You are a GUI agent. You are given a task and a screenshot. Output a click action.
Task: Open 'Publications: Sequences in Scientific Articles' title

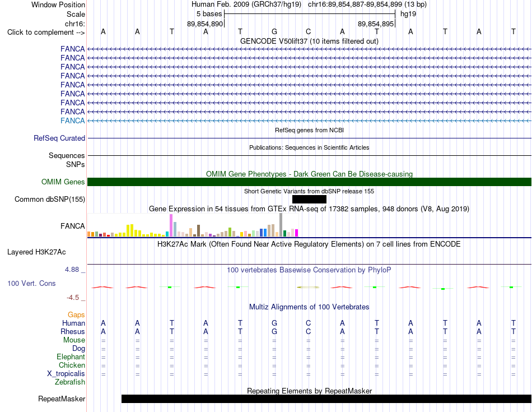point(309,147)
